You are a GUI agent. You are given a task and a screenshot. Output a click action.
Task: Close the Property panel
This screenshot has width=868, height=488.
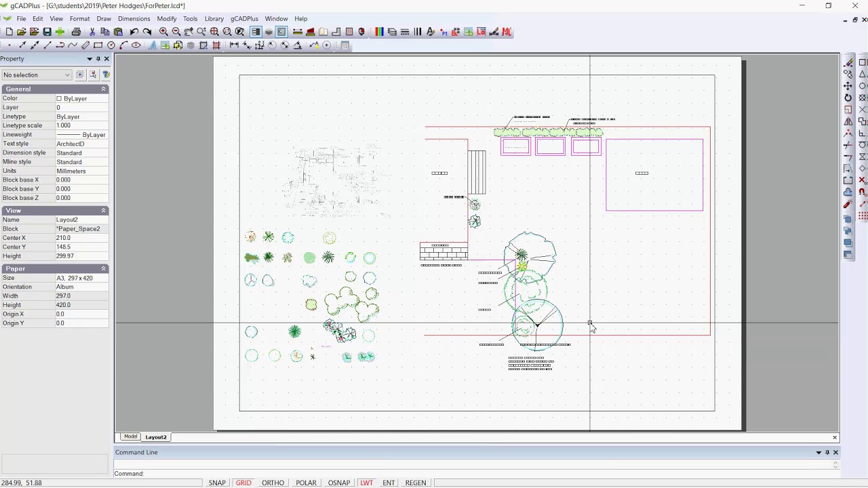[x=106, y=59]
